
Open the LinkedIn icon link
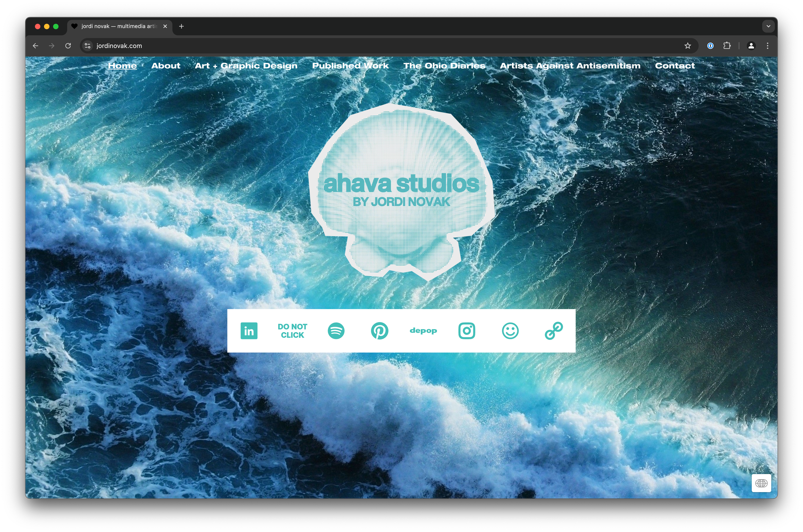tap(249, 331)
